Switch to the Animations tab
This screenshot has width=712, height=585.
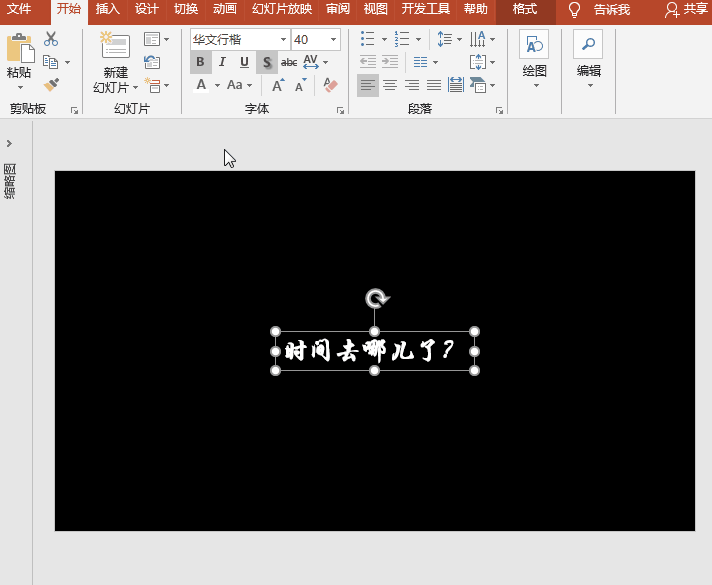pos(225,9)
